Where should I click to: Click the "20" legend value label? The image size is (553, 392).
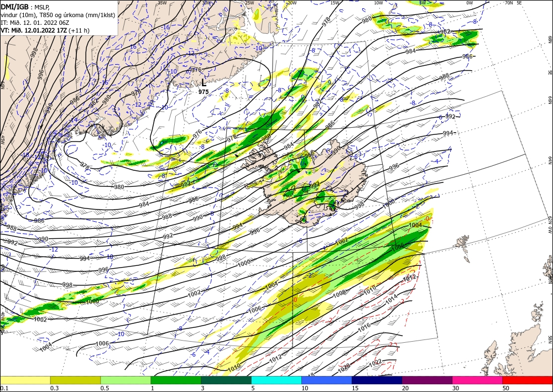click(405, 388)
